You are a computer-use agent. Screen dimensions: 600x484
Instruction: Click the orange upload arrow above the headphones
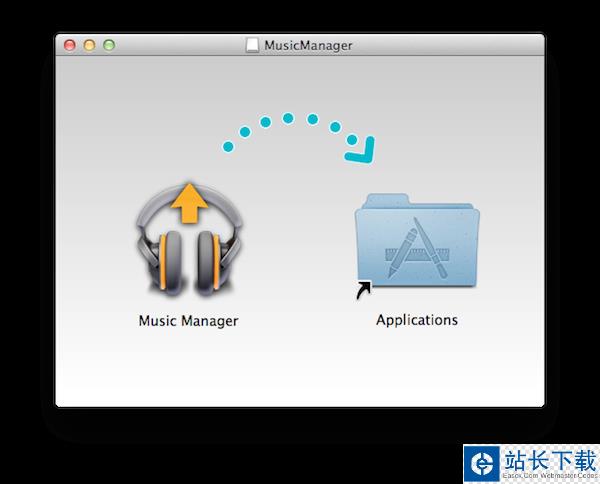pos(187,202)
